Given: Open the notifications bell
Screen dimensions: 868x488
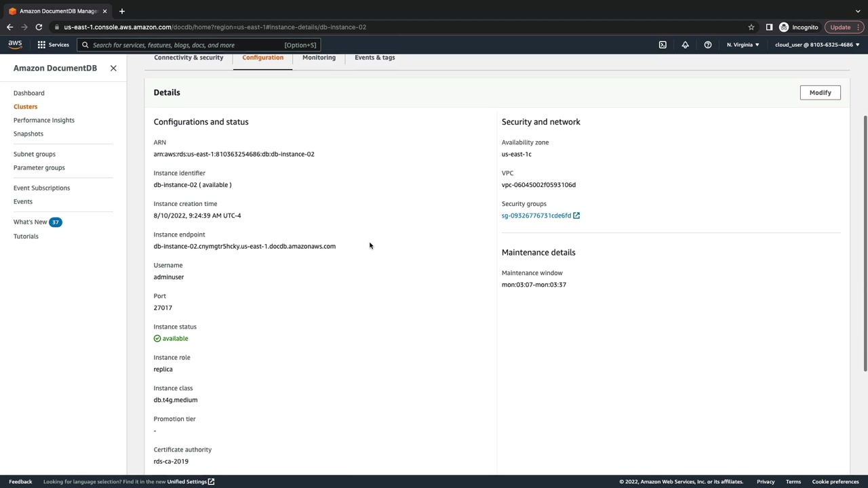Looking at the screenshot, I should tap(685, 45).
